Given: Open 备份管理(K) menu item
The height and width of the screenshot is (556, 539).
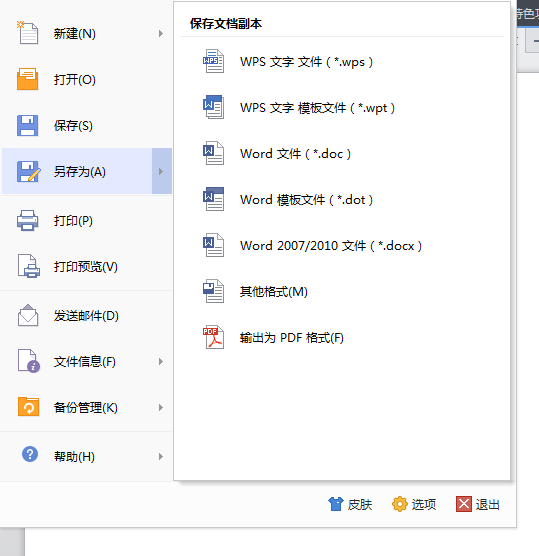Looking at the screenshot, I should (87, 407).
